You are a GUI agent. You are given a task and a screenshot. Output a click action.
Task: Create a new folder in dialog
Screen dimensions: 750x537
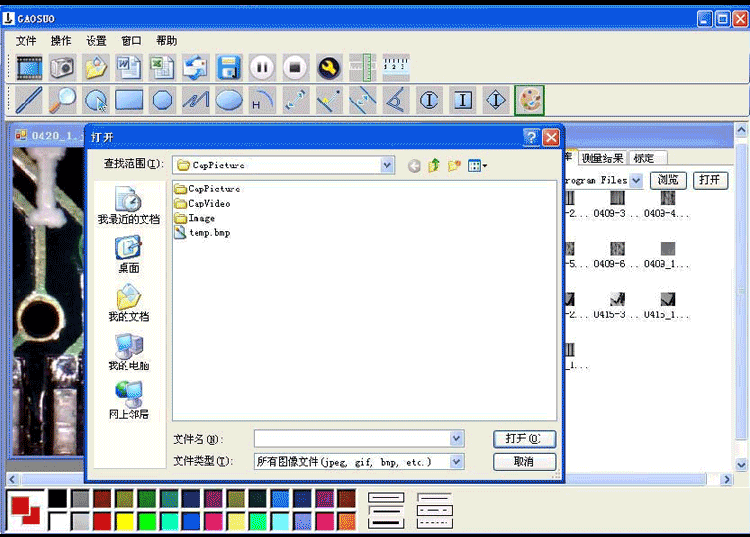click(454, 166)
